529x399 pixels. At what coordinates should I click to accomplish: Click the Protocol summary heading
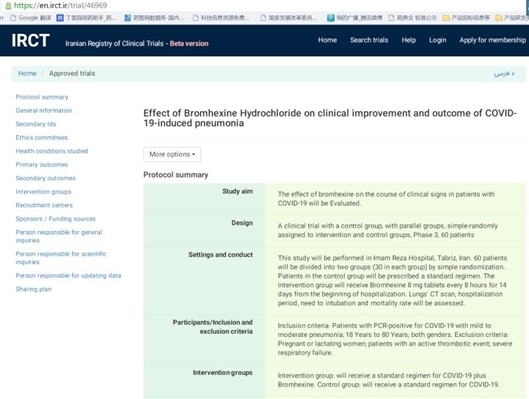point(176,175)
